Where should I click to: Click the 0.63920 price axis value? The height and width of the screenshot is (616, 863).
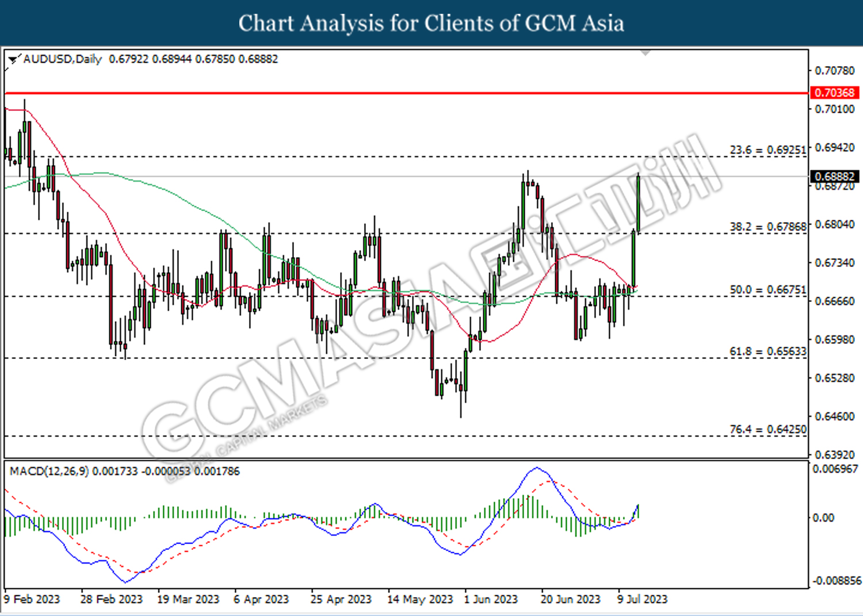point(835,455)
